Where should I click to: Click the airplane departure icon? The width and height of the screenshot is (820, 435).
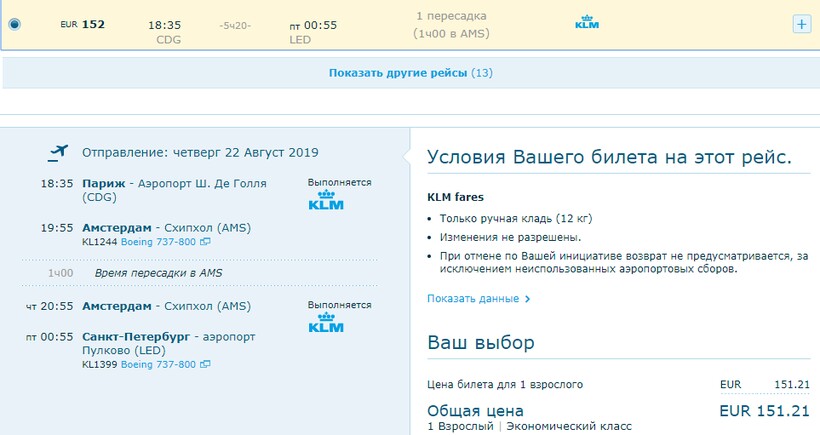(57, 153)
